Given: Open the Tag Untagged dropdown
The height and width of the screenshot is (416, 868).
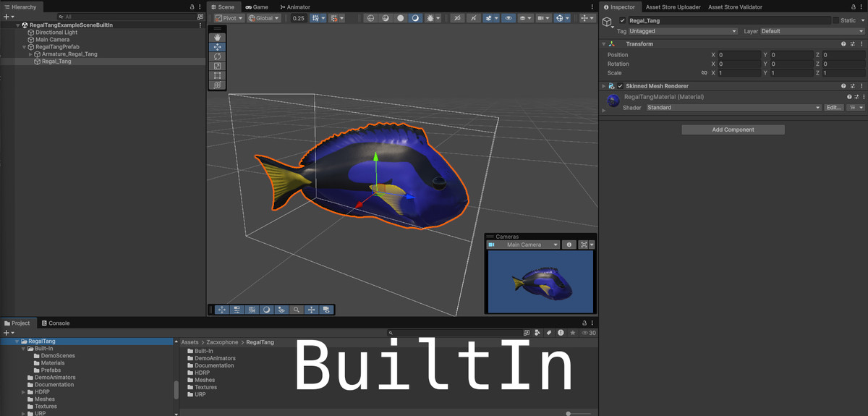Looking at the screenshot, I should 683,31.
